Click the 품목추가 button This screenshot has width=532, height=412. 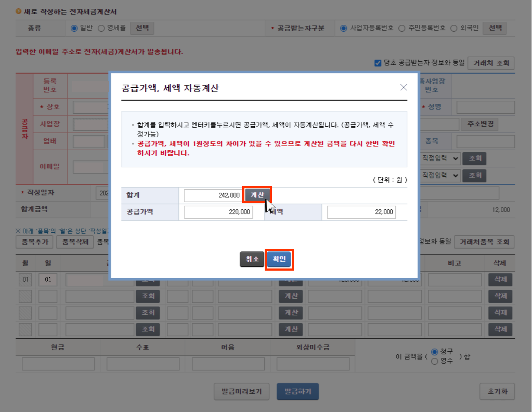tap(35, 242)
